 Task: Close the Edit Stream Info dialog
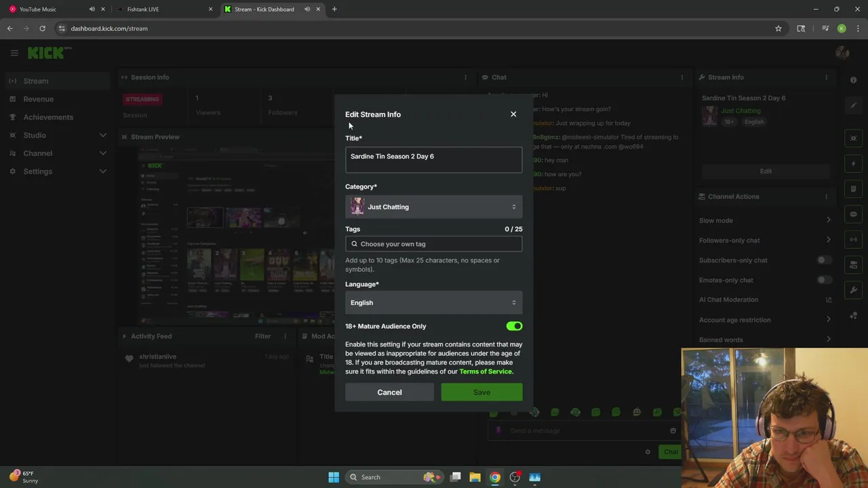tap(513, 114)
